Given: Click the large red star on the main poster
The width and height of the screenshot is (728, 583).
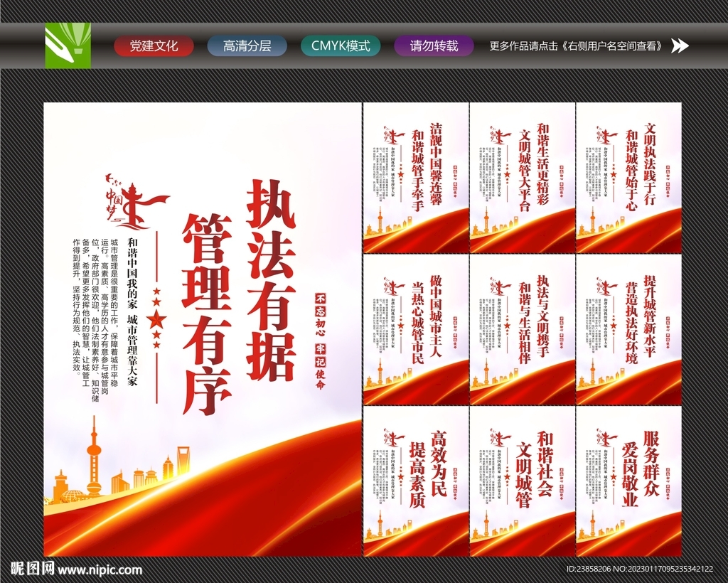Looking at the screenshot, I should (156, 319).
